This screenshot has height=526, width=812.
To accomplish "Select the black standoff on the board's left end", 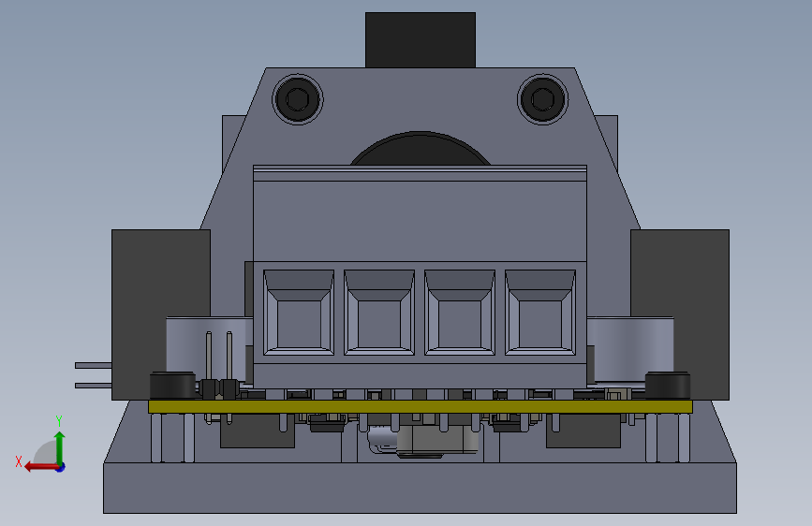I will pyautogui.click(x=172, y=386).
